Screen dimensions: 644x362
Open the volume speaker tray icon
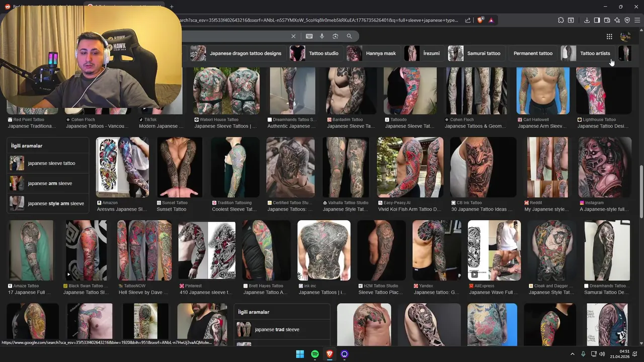point(602,354)
